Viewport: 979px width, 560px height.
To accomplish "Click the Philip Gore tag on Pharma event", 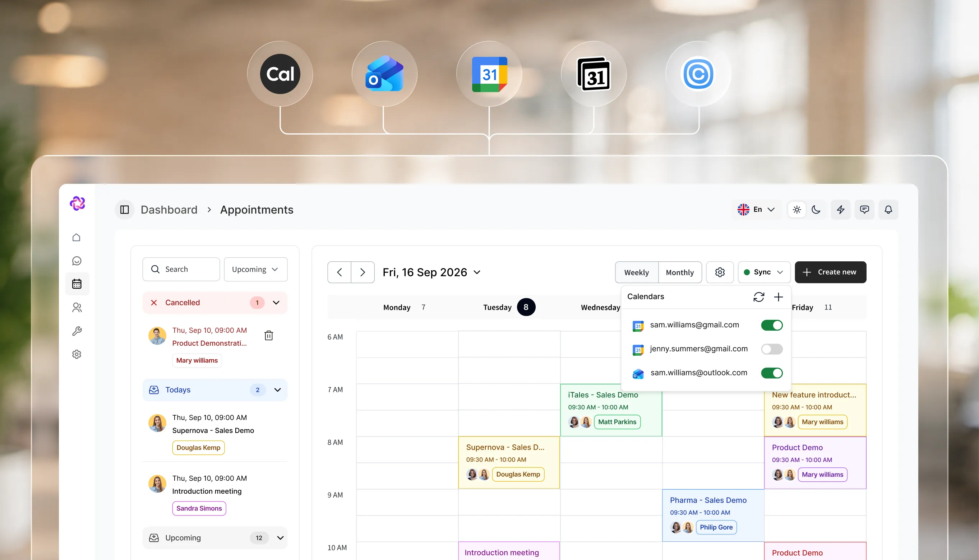I will [716, 527].
